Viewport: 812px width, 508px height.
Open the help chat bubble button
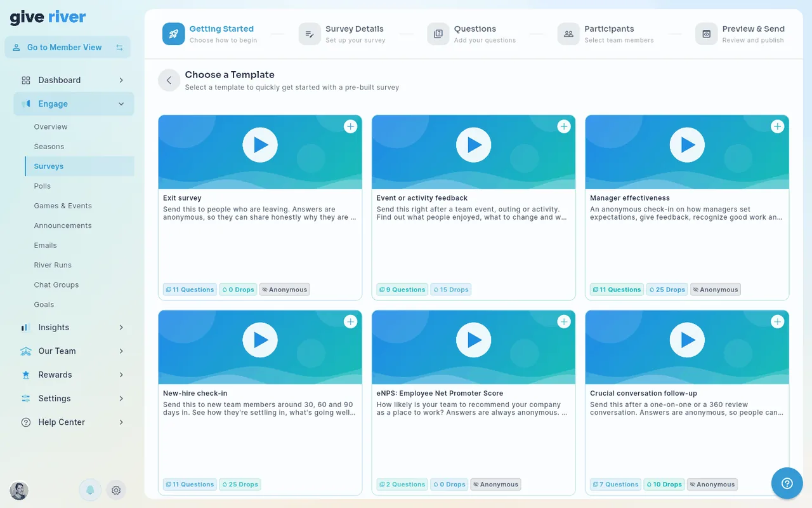coord(787,483)
